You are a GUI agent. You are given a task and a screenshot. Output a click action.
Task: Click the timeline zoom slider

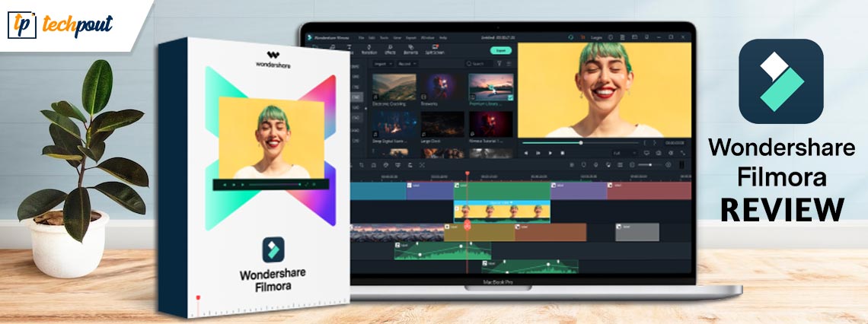click(x=650, y=165)
